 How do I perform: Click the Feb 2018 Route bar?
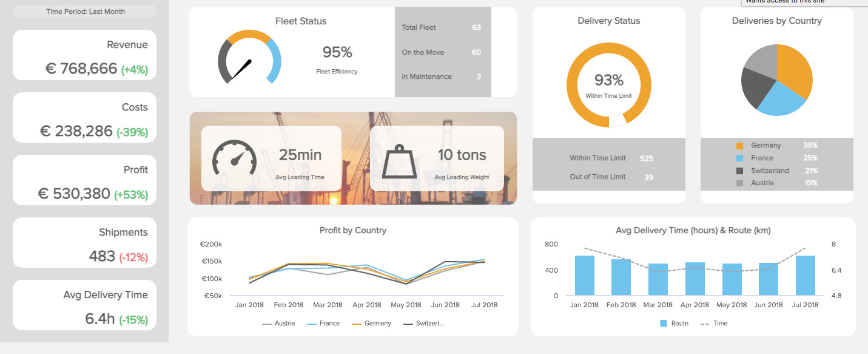coord(621,277)
